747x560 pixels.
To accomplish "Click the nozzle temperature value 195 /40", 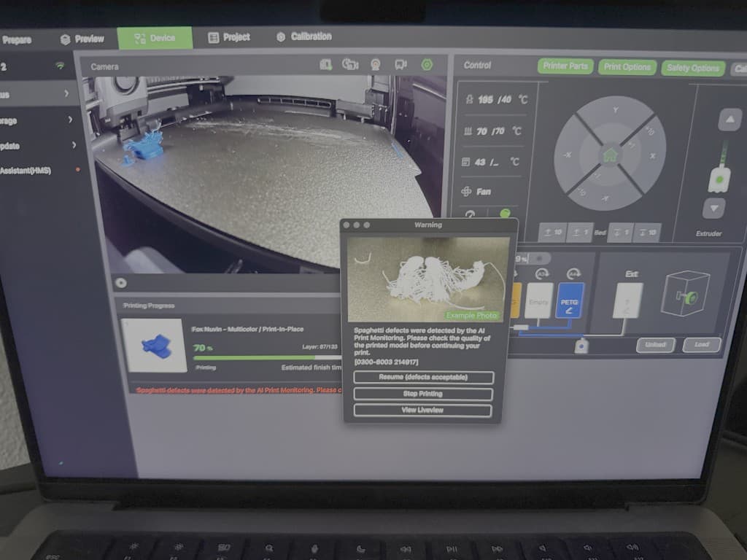I will tap(495, 99).
